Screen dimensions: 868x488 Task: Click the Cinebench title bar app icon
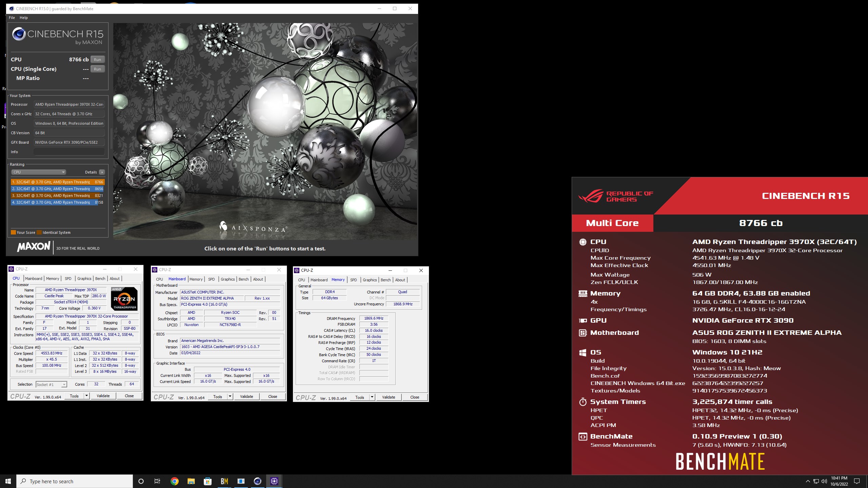coord(11,8)
